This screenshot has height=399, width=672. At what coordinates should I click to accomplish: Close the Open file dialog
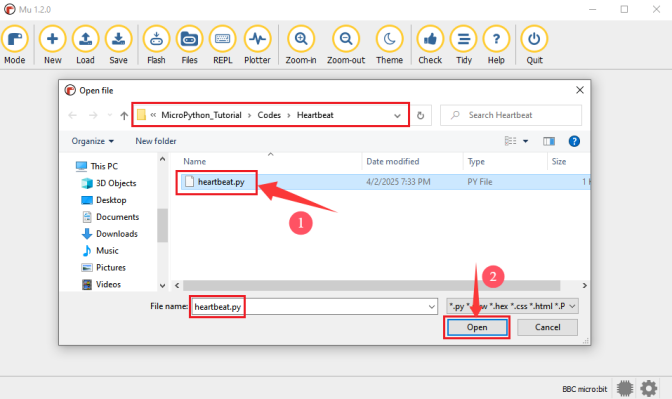point(579,90)
